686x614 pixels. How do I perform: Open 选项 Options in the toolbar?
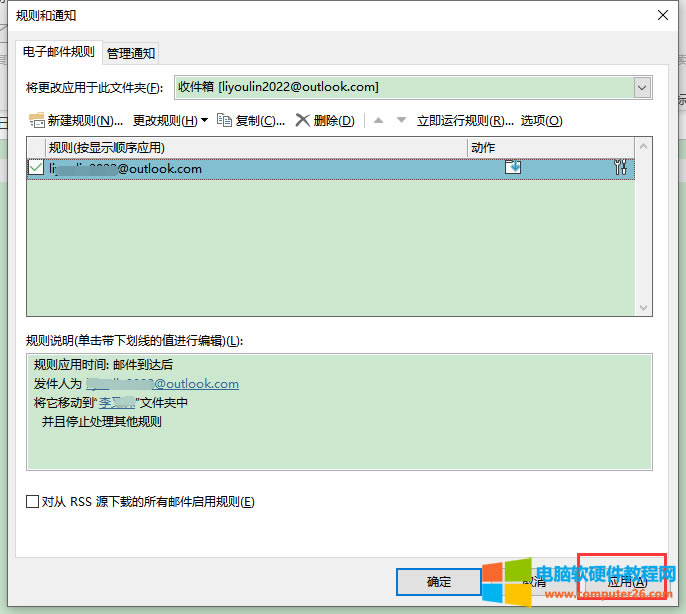(541, 121)
